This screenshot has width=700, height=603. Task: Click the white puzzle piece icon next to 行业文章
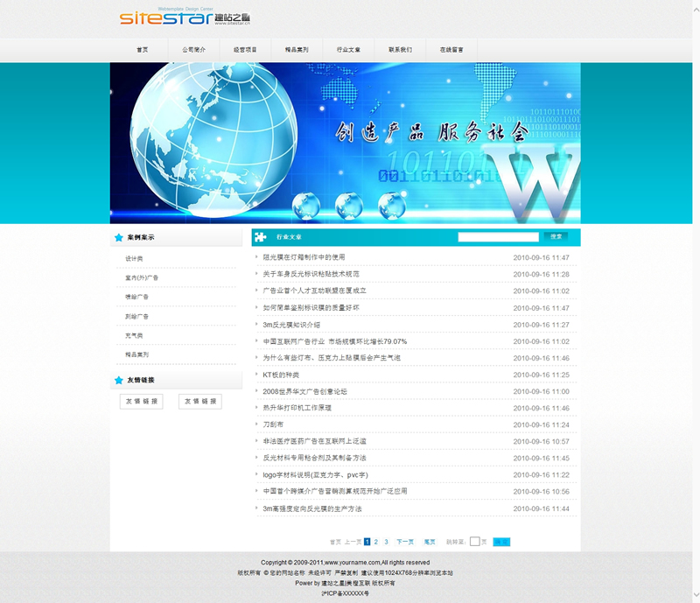pyautogui.click(x=261, y=237)
